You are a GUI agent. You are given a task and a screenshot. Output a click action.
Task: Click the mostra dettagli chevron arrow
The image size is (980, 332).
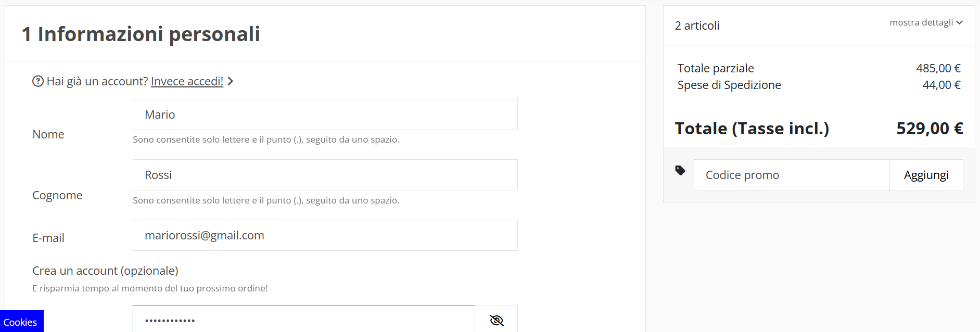959,22
